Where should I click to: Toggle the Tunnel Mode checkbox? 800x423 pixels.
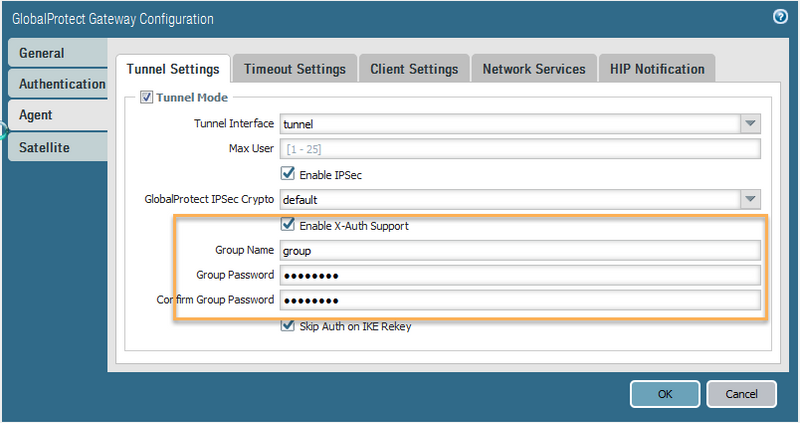click(x=147, y=97)
